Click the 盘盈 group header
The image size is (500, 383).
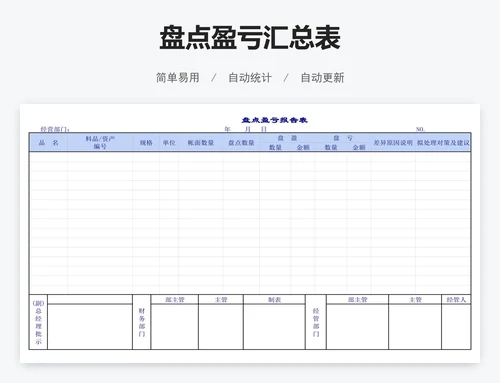[287, 138]
